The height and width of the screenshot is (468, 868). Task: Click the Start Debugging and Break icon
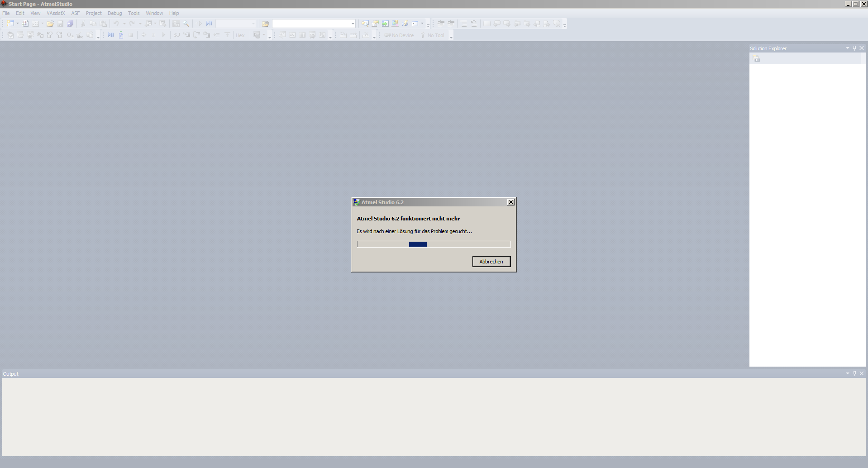pos(209,24)
